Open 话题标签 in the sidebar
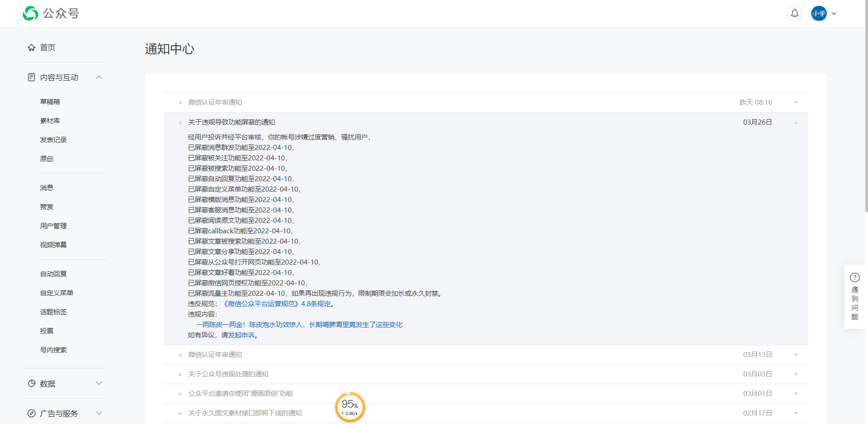 [54, 312]
